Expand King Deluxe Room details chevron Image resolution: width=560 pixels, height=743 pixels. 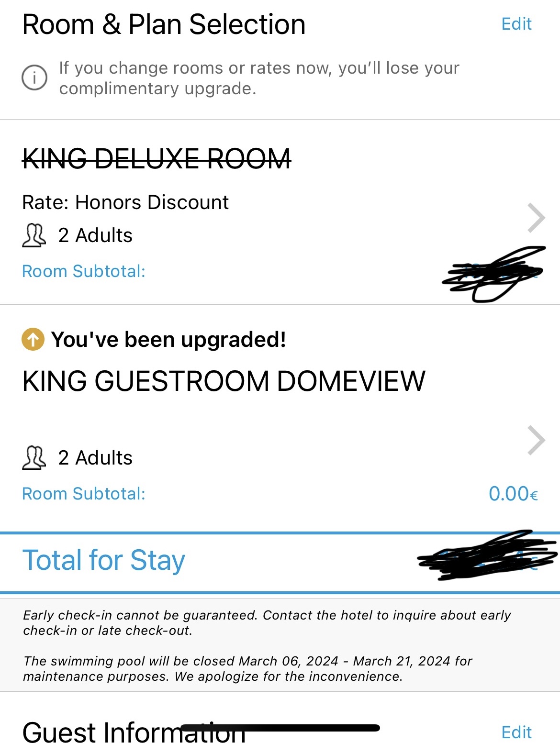(536, 218)
